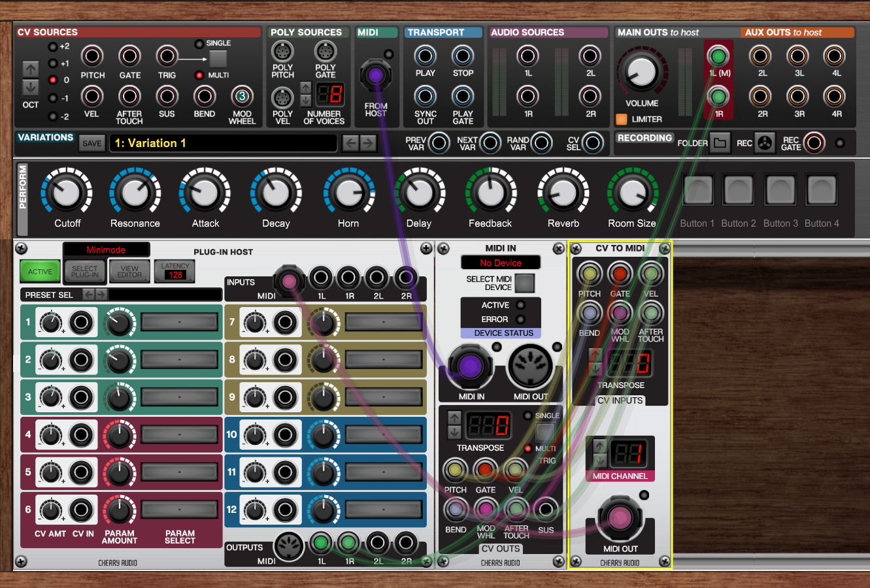Click the PLAY GATE transport jack
This screenshot has width=870, height=588.
pyautogui.click(x=463, y=97)
